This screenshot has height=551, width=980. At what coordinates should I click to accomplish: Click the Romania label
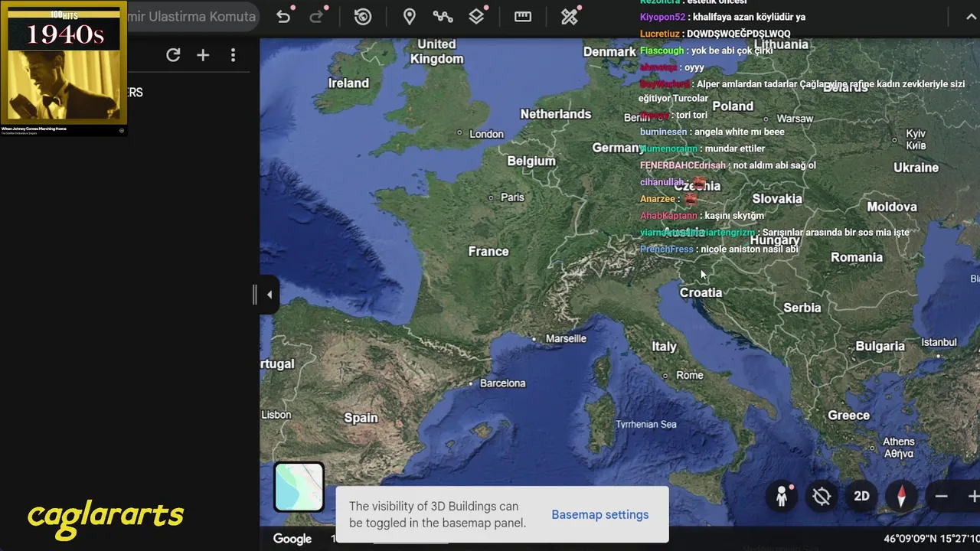coord(857,257)
